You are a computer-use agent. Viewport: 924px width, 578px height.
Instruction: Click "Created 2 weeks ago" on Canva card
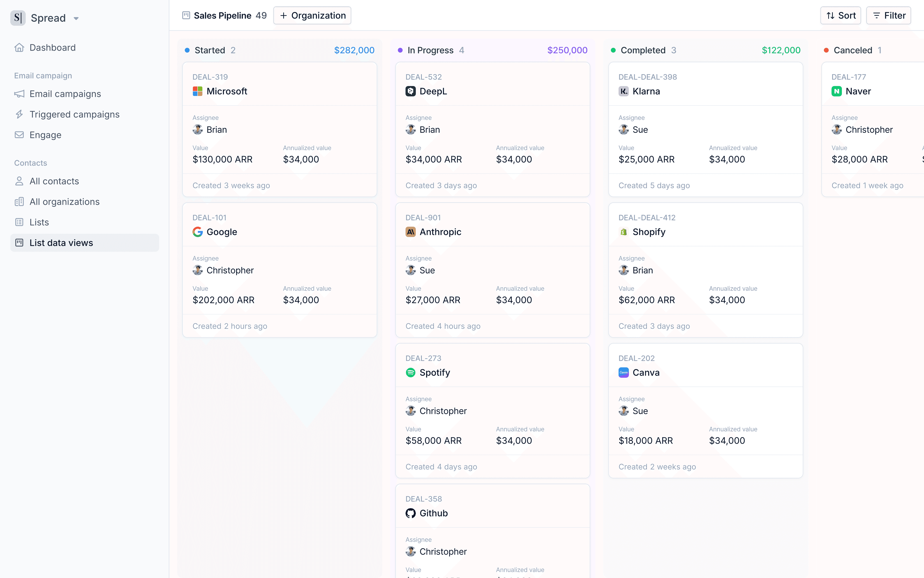(x=657, y=467)
